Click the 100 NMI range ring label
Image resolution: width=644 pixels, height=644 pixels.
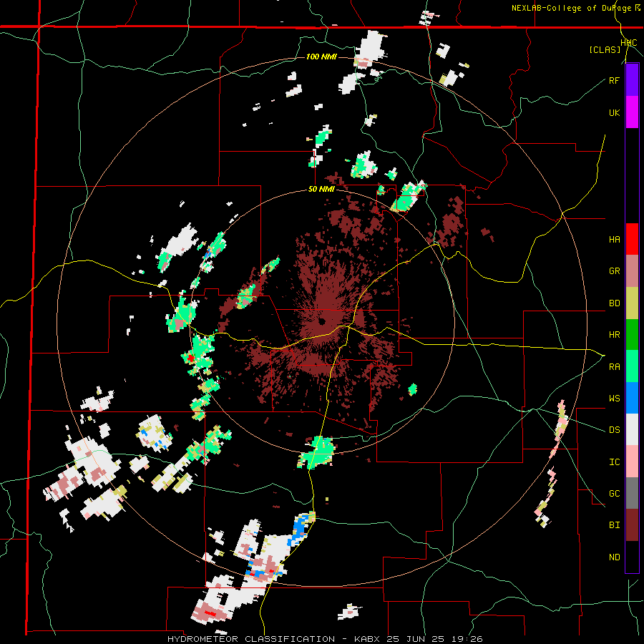pyautogui.click(x=321, y=57)
